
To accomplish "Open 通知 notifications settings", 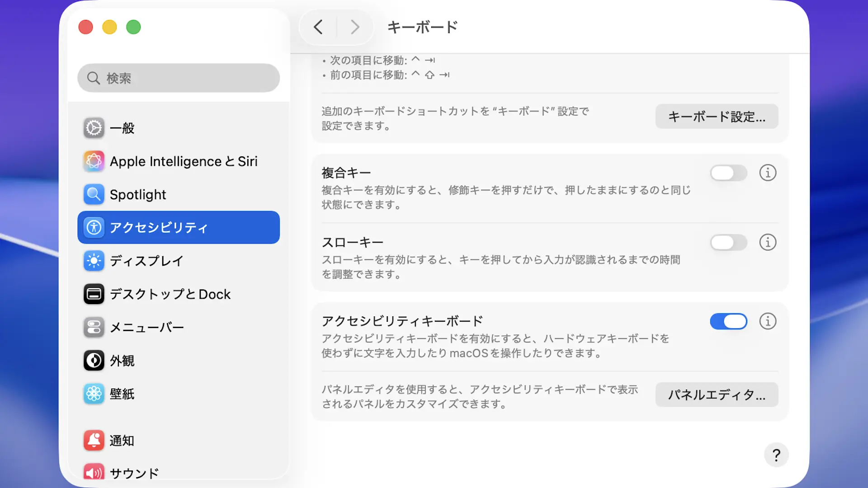I will pyautogui.click(x=122, y=441).
